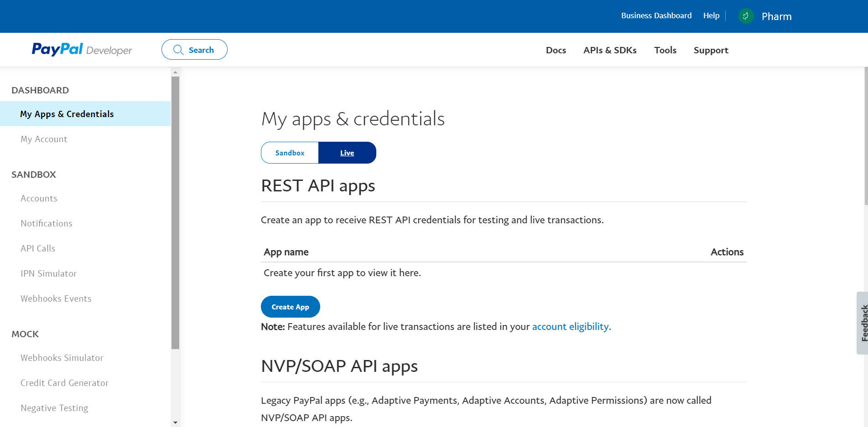Click the REST API apps heading
This screenshot has height=427, width=868.
318,186
